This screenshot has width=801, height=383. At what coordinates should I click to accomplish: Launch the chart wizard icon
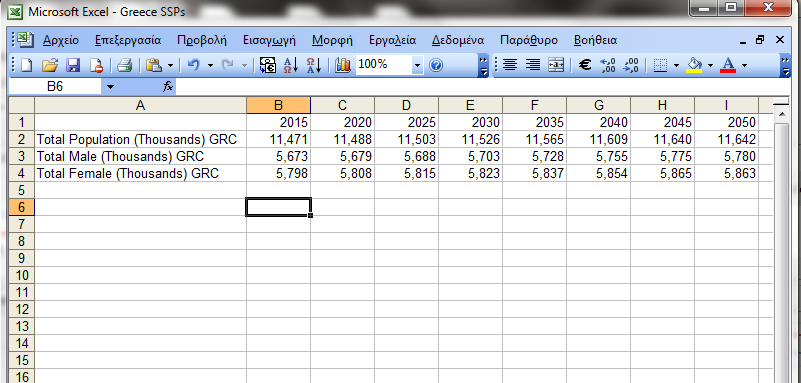point(343,65)
